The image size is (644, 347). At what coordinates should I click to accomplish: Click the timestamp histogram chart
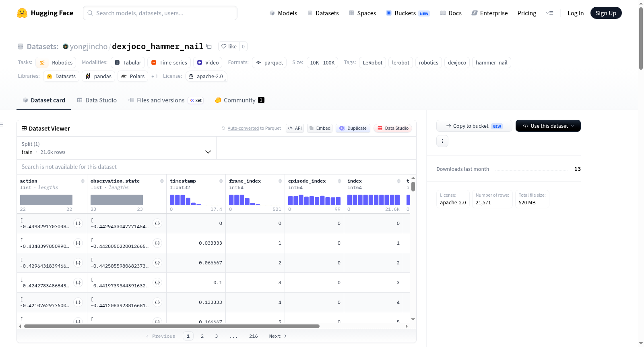click(196, 200)
